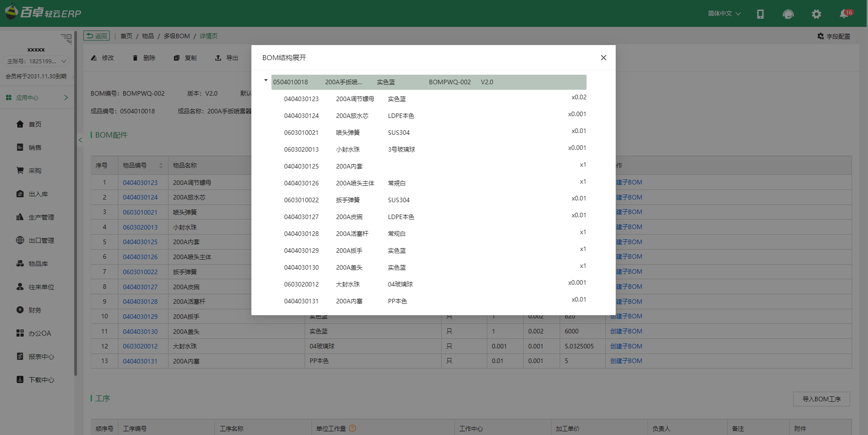This screenshot has height=435, width=868.
Task: Click the 销售 sales icon in sidebar
Action: [x=20, y=147]
